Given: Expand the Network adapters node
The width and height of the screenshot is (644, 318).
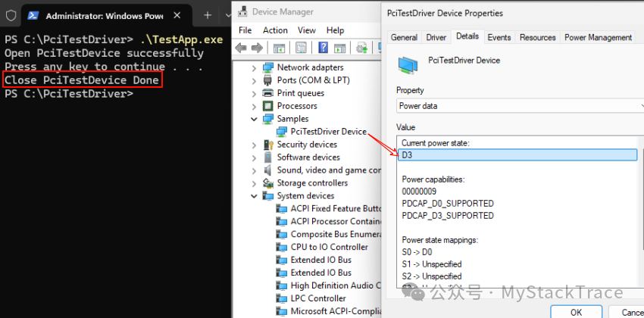Looking at the screenshot, I should pyautogui.click(x=255, y=67).
